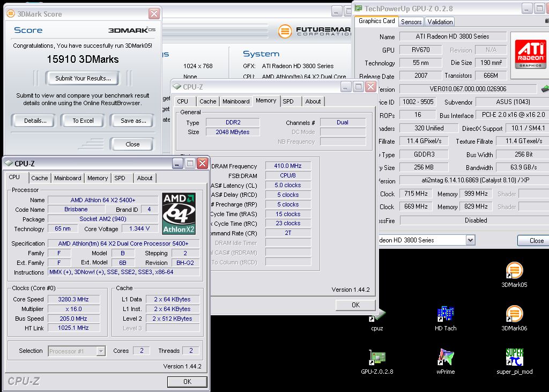This screenshot has height=392, width=549.
Task: Click the GPU Clock value 715 MHz
Action: tap(416, 194)
